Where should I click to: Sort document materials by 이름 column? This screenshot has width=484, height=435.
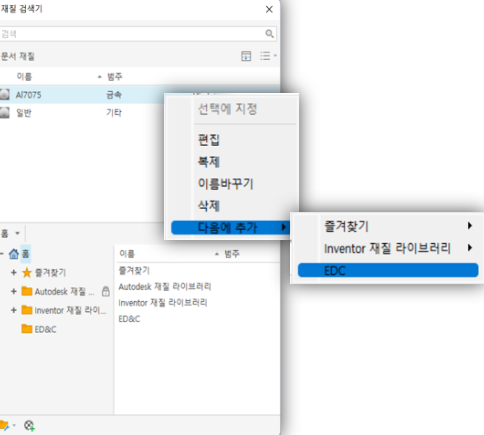[x=24, y=77]
